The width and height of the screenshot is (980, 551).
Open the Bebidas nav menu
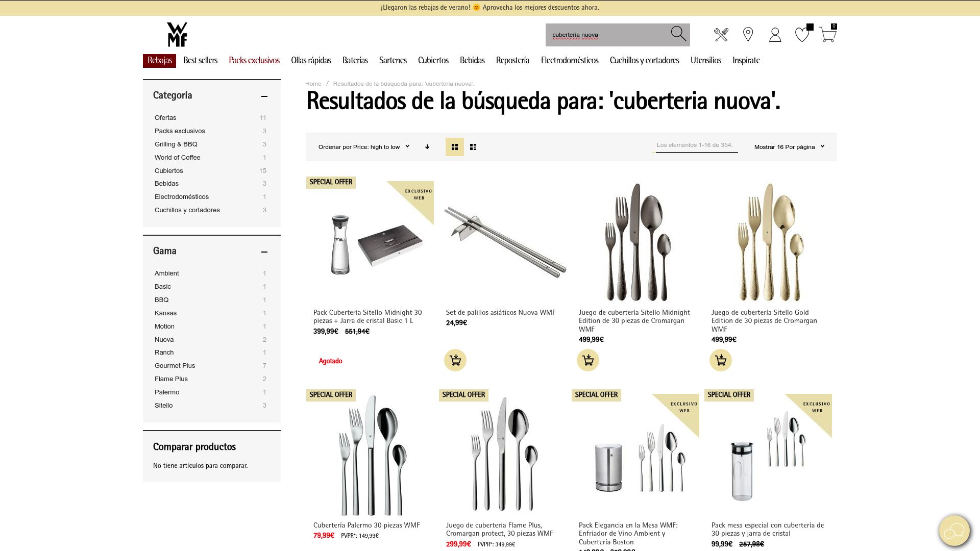coord(472,60)
